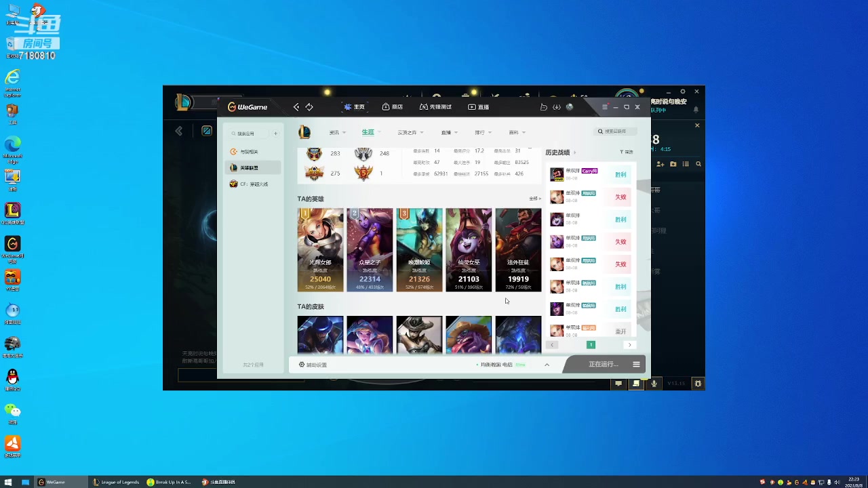This screenshot has width=868, height=488.
Task: Switch to League of Legends on the taskbar
Action: click(117, 482)
